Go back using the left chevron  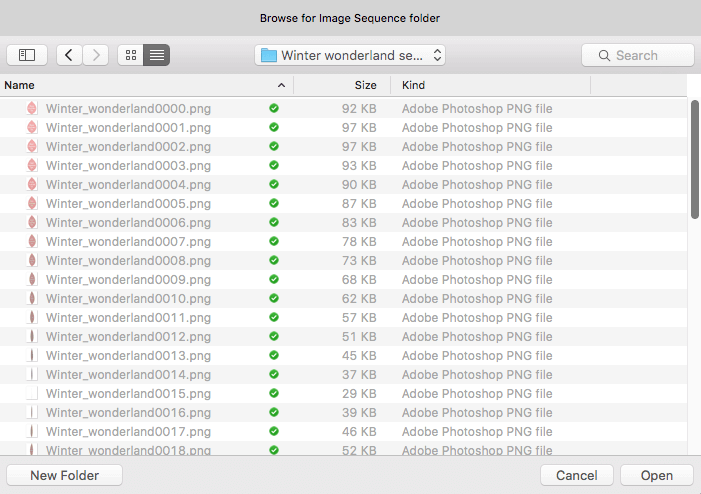click(x=69, y=55)
